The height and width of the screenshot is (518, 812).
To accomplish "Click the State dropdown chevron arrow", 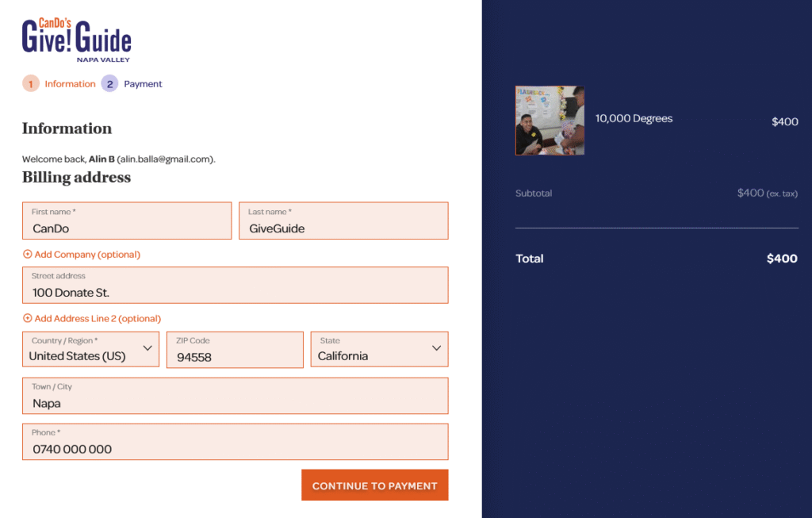I will [x=436, y=349].
